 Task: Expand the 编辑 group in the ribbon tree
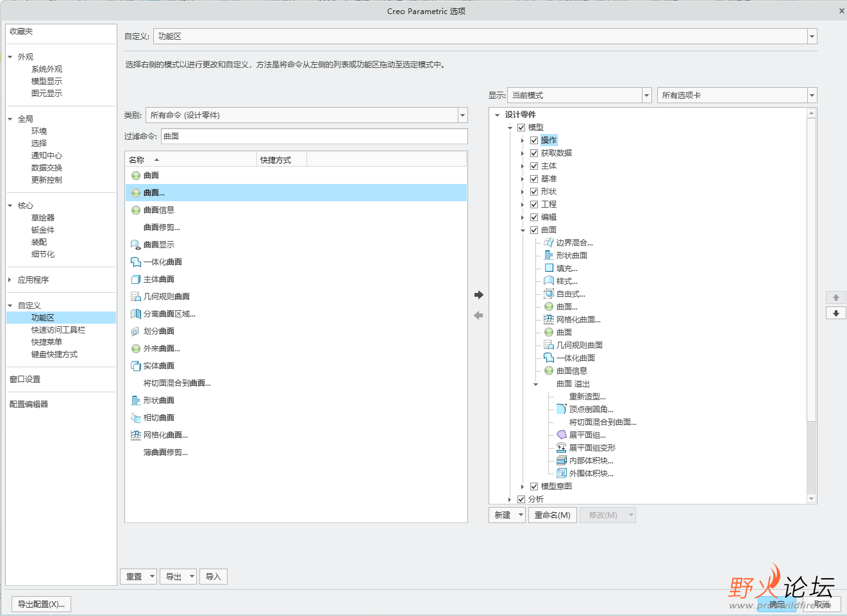[x=523, y=217]
